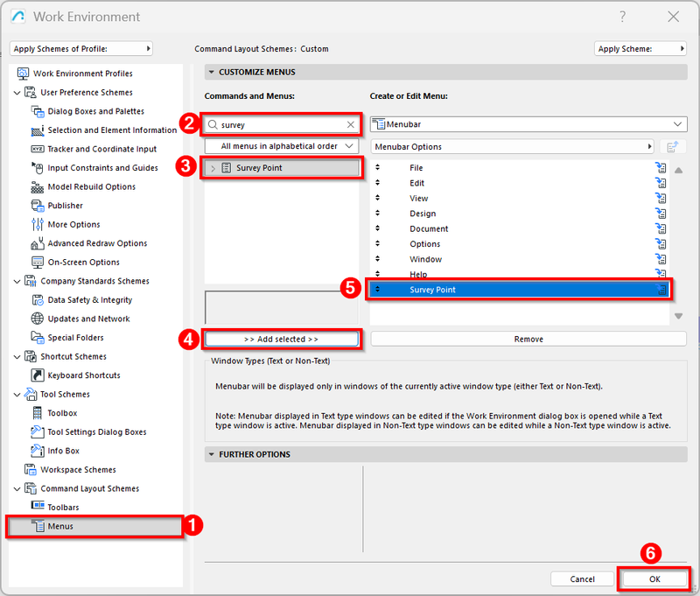Click Special Folders icon
700x596 pixels.
38,337
